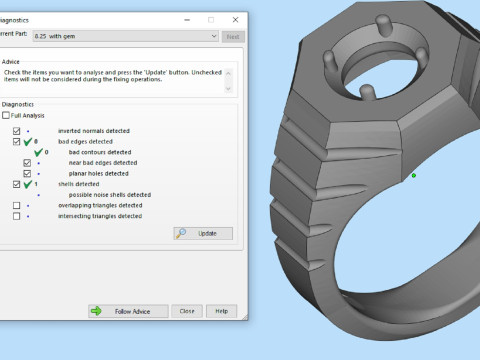Select 'possible noise shells detected' text
This screenshot has width=480, height=360.
[x=110, y=195]
